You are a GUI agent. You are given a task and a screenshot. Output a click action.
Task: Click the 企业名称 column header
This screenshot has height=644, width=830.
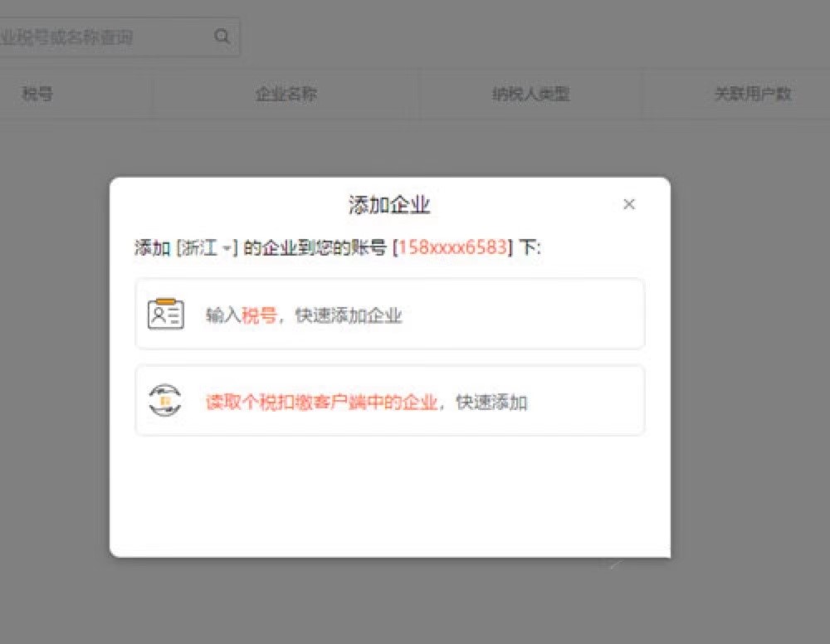coord(286,94)
